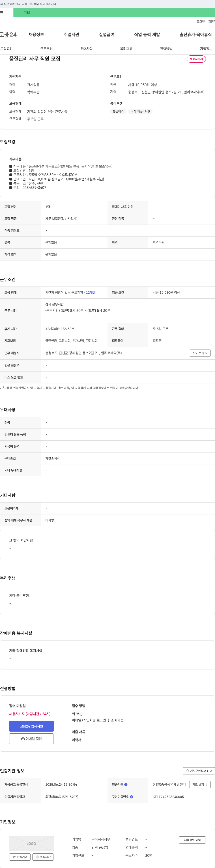Switch to 기업 tab at top
The image size is (215, 868).
coord(27,13)
